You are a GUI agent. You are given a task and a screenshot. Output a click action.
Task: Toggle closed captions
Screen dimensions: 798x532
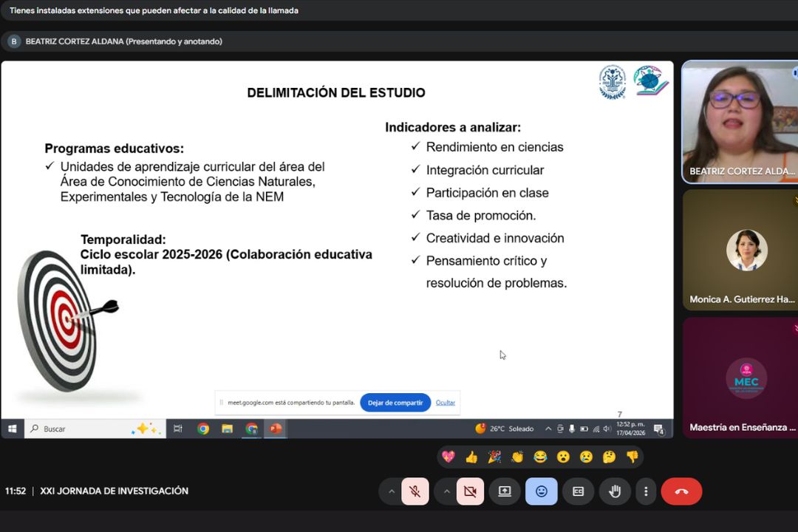(x=578, y=491)
